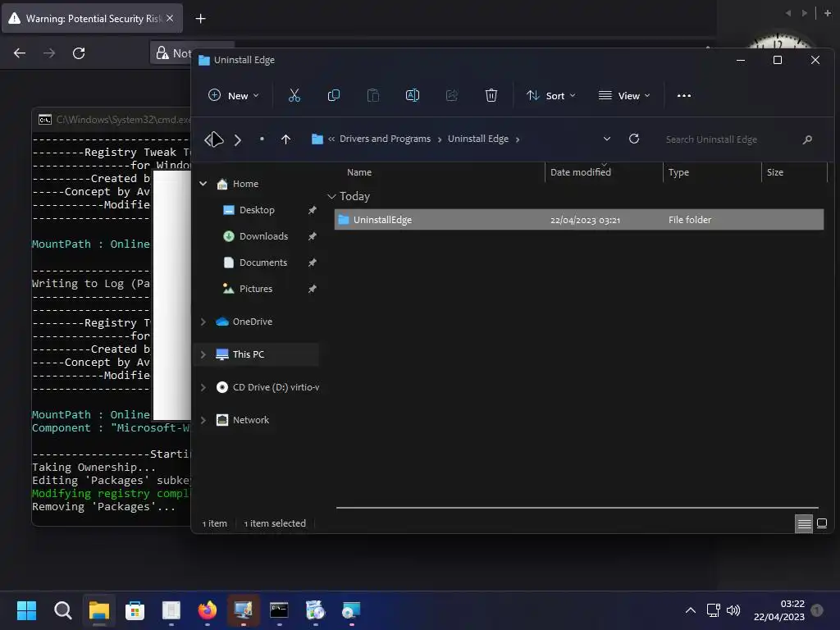Collapse the Today group

pyautogui.click(x=331, y=196)
